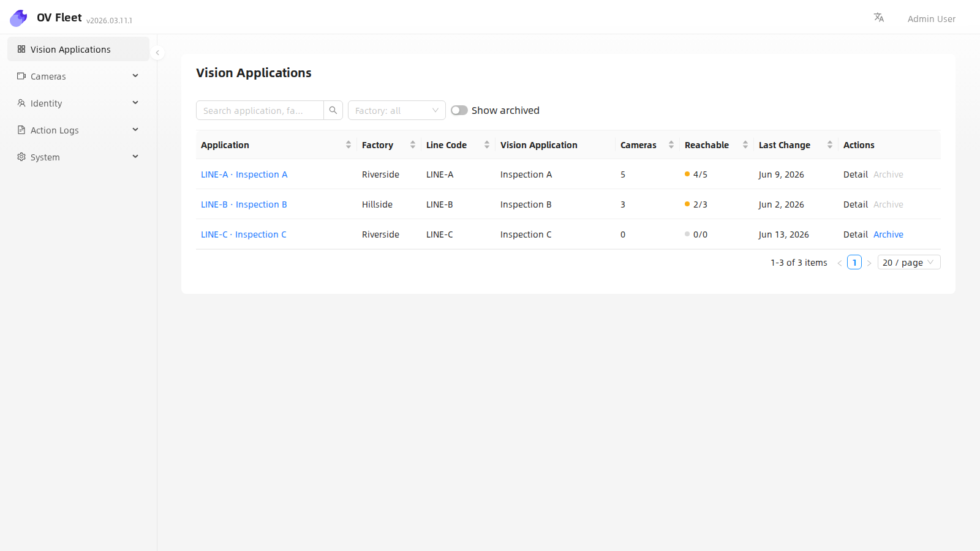Click the Action Logs sidebar icon
Viewport: 980px width, 551px height.
point(21,130)
